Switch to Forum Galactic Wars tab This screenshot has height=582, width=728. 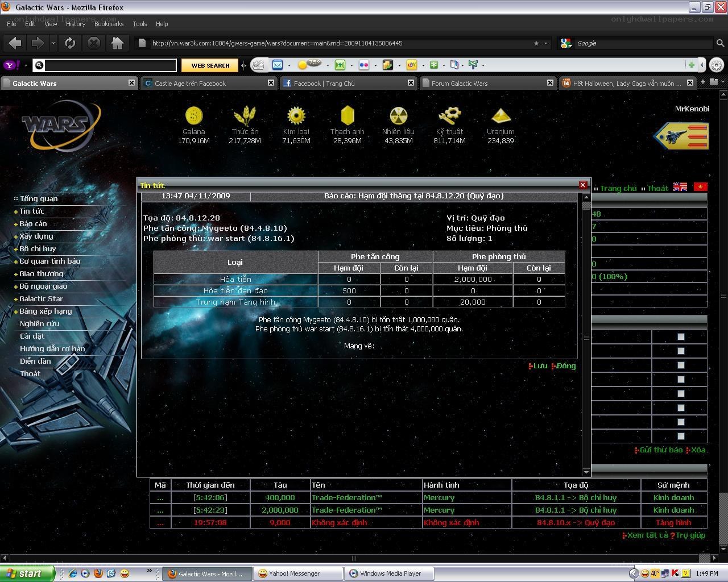click(487, 83)
